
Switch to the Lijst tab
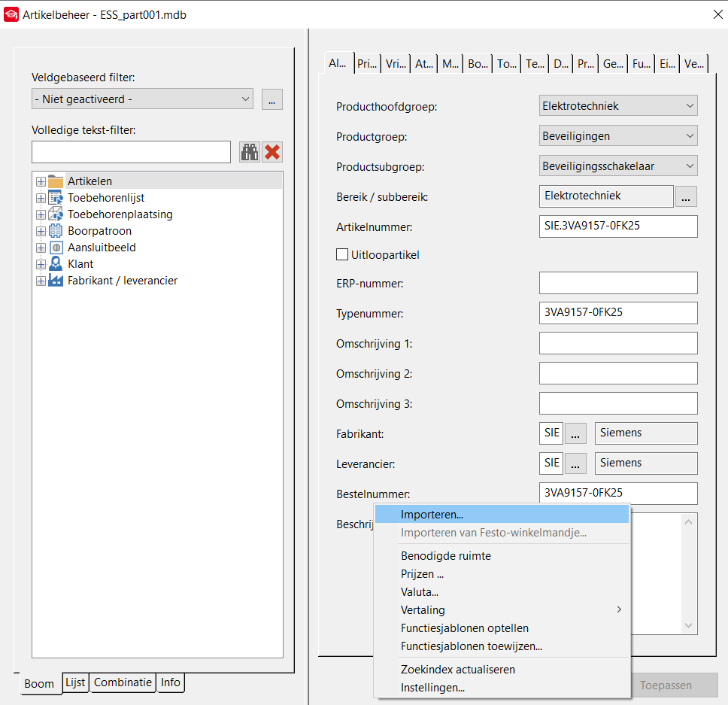[x=75, y=682]
